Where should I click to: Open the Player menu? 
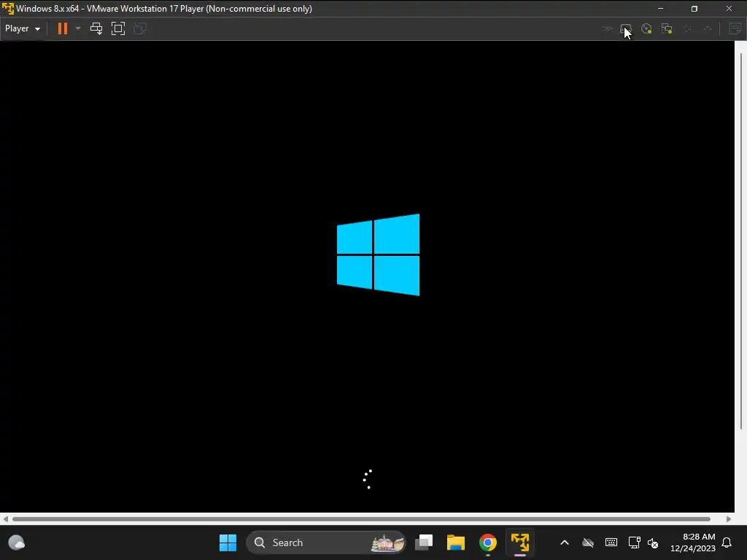click(22, 28)
